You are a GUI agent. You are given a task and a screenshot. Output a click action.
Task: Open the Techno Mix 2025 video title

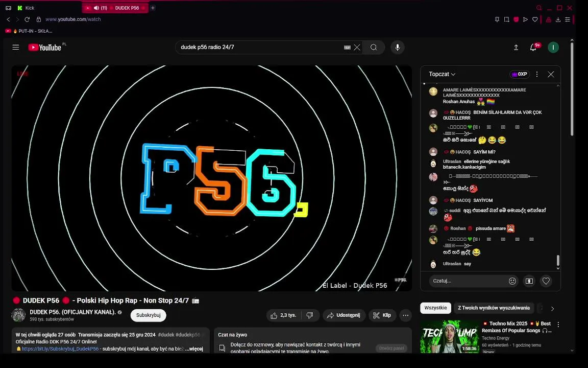coord(517,327)
